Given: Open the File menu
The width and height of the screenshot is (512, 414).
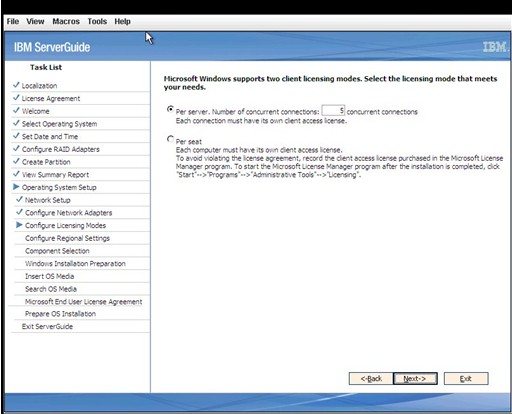Looking at the screenshot, I should coord(13,21).
